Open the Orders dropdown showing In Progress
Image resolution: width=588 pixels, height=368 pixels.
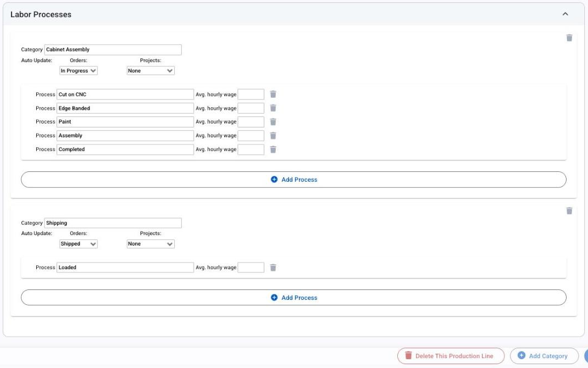pyautogui.click(x=79, y=71)
